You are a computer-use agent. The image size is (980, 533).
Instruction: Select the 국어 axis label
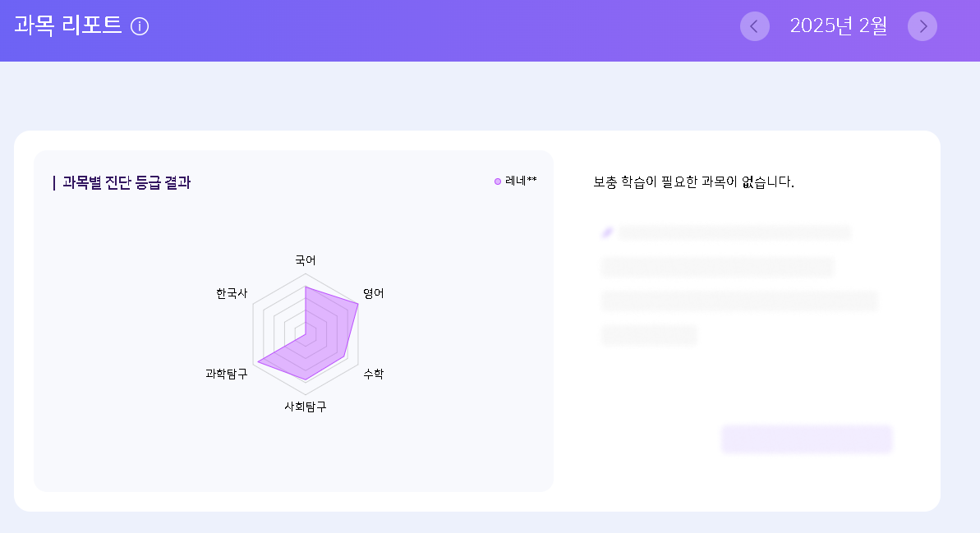tap(306, 260)
